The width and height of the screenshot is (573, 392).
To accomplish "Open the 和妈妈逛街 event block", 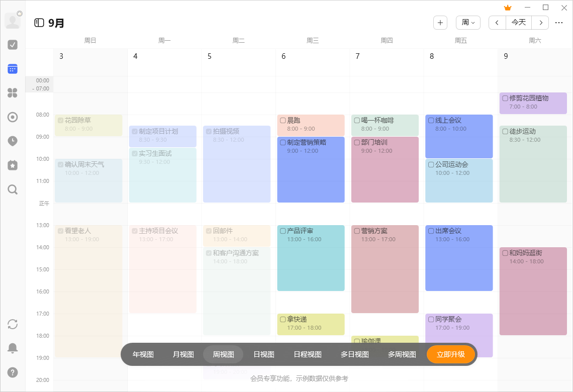I will click(x=533, y=291).
